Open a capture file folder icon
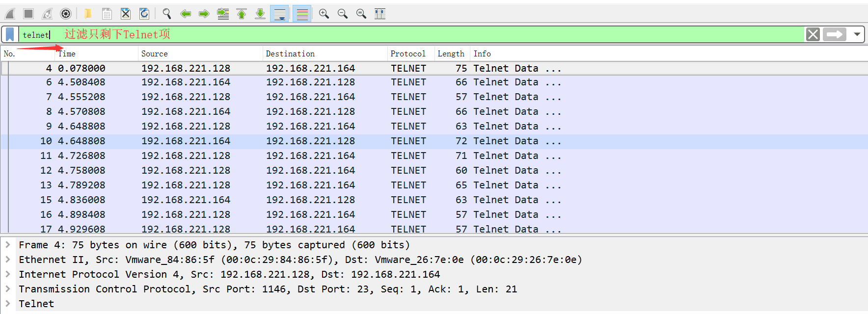868x314 pixels. [x=88, y=14]
